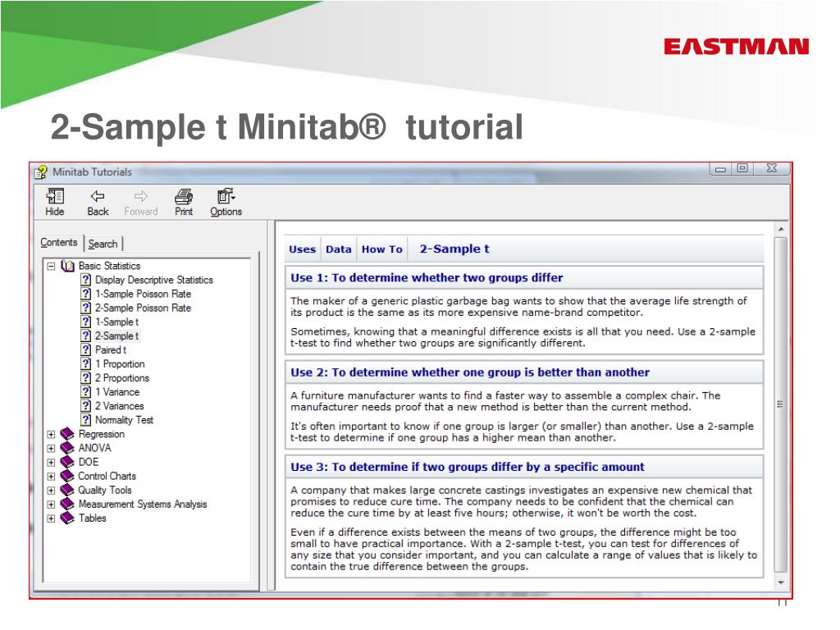Click the question icon next to 2-Sample t

pyautogui.click(x=85, y=336)
